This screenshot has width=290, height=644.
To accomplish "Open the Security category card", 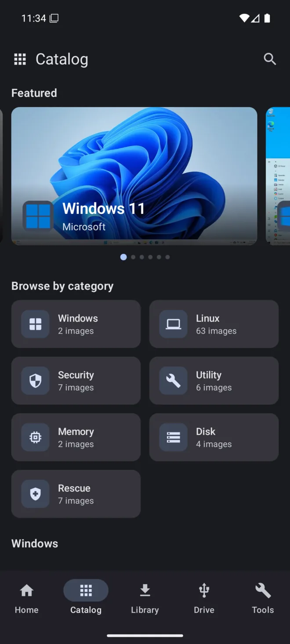I will tap(76, 381).
